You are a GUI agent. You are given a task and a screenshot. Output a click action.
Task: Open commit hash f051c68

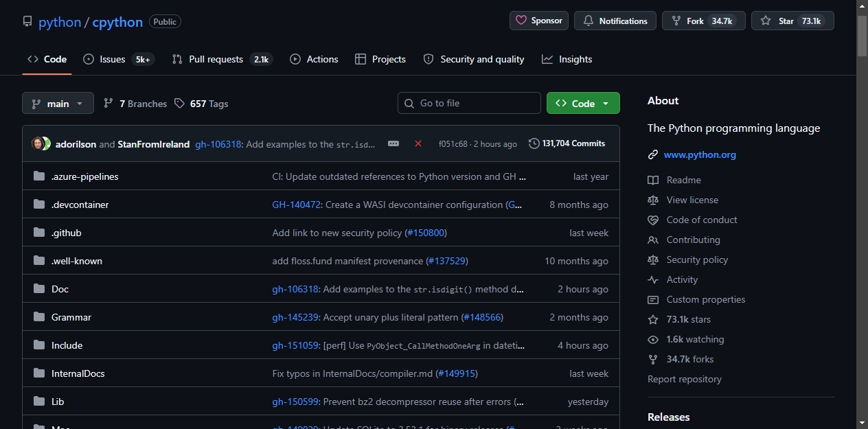tap(453, 144)
